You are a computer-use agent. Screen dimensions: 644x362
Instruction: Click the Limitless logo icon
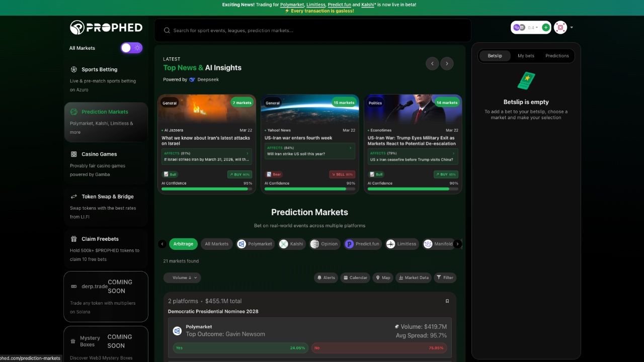pos(391,244)
